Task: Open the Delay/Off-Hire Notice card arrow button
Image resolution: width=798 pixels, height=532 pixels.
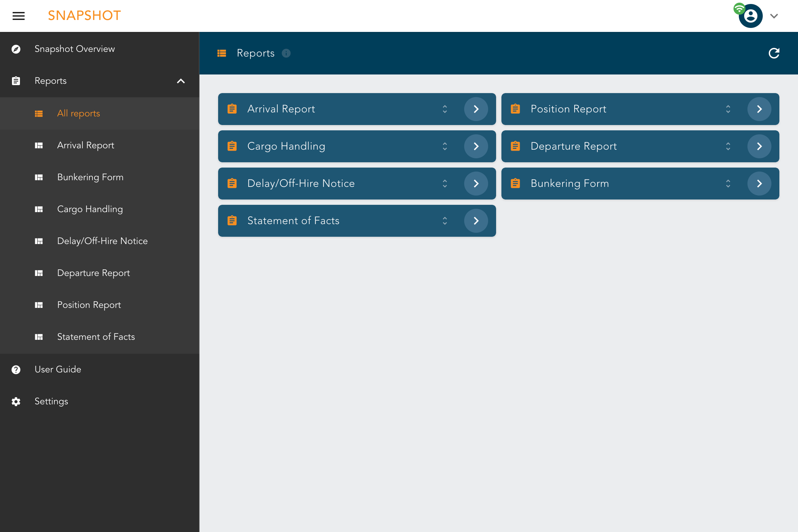Action: click(476, 184)
